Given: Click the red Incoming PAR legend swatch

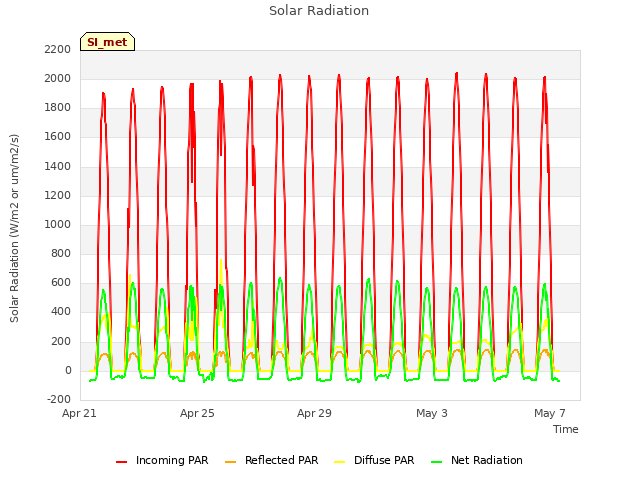Looking at the screenshot, I should point(121,462).
